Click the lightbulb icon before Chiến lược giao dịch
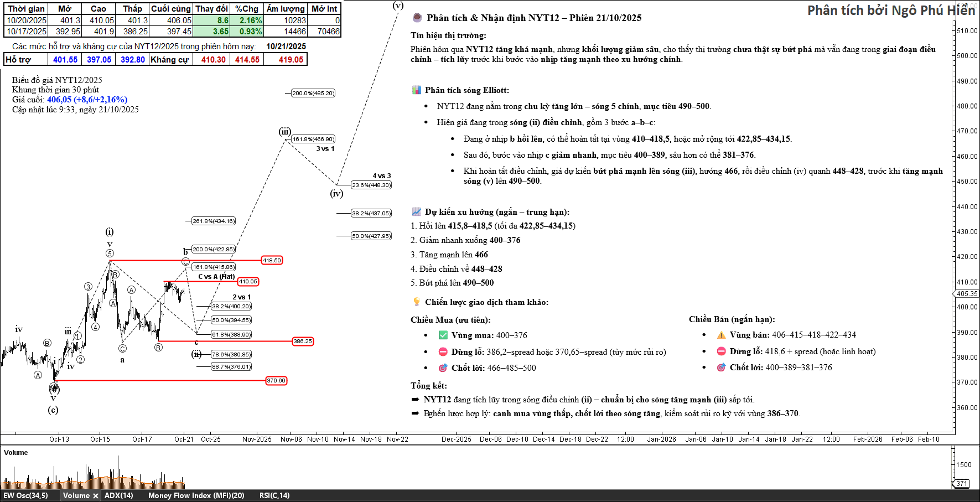Viewport: 980px width, 502px height. pyautogui.click(x=417, y=302)
